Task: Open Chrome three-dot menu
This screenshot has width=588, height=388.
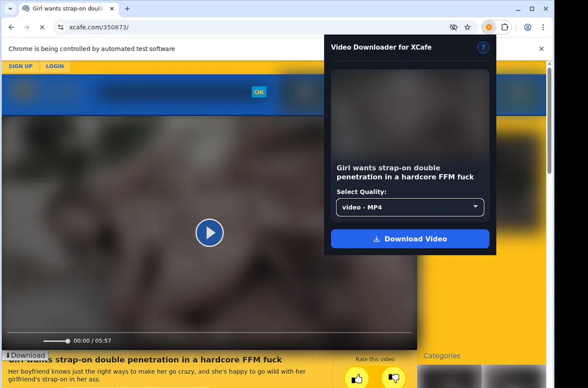Action: click(x=543, y=27)
